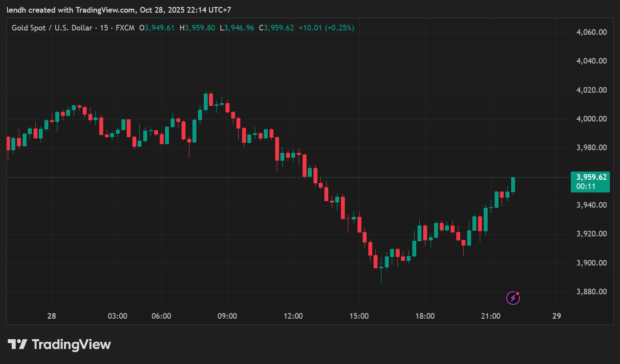Select the 09:00 time axis marker
620x364 pixels.
[227, 316]
